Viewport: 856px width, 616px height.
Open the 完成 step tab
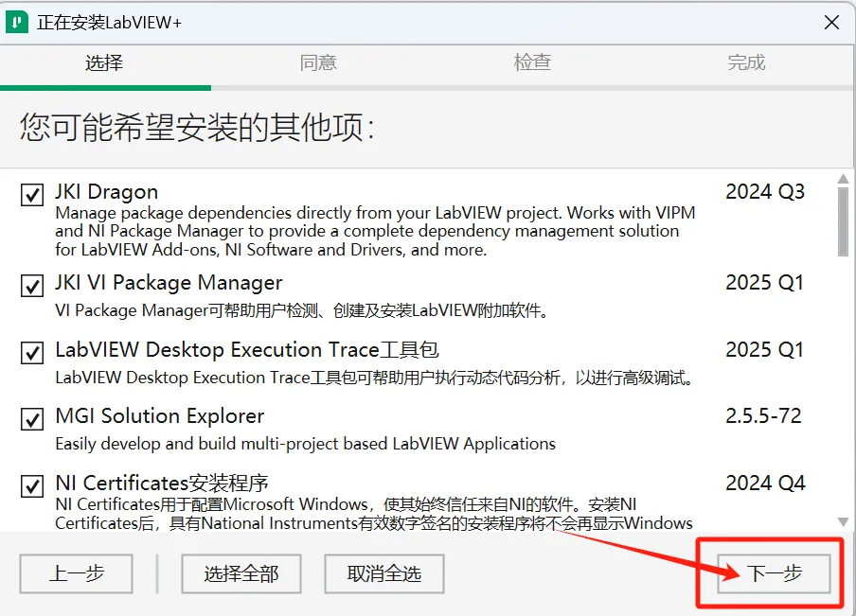[746, 62]
